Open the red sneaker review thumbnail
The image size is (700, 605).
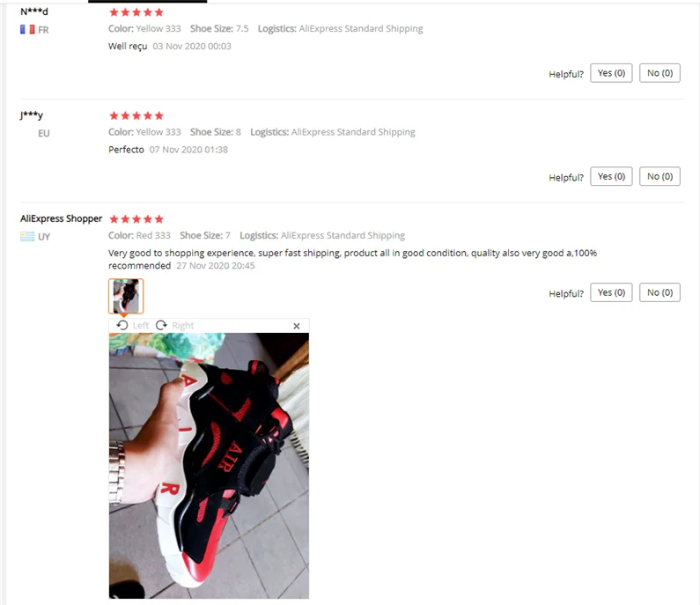[x=126, y=296]
